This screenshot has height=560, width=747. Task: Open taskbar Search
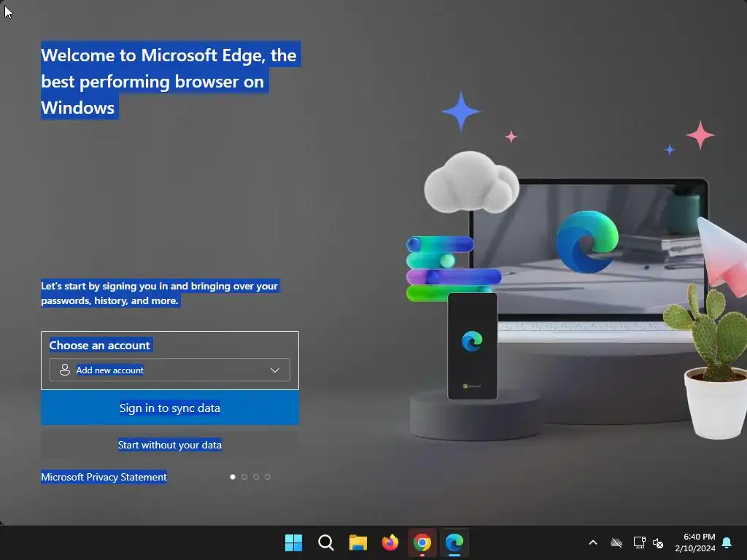pyautogui.click(x=326, y=542)
